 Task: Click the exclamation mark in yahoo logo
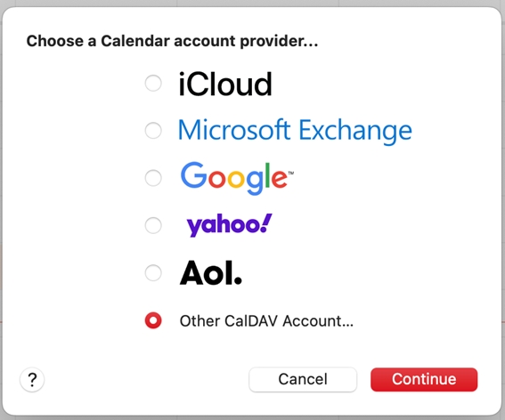pos(266,222)
